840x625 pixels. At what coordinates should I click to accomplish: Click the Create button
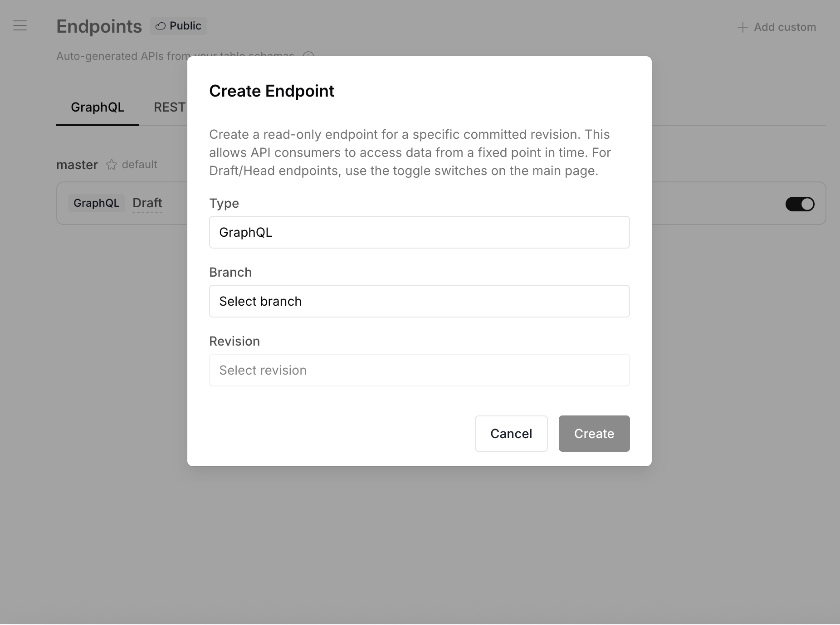594,434
